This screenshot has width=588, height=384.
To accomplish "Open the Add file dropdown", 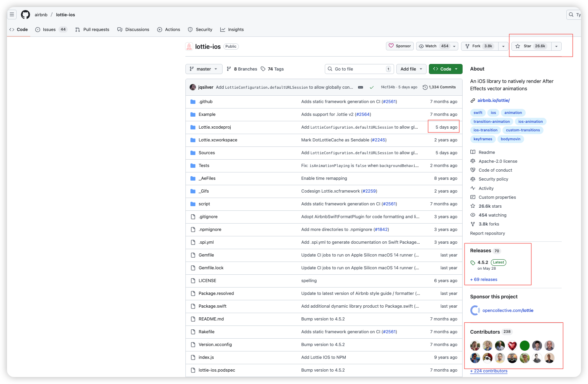I will point(411,69).
